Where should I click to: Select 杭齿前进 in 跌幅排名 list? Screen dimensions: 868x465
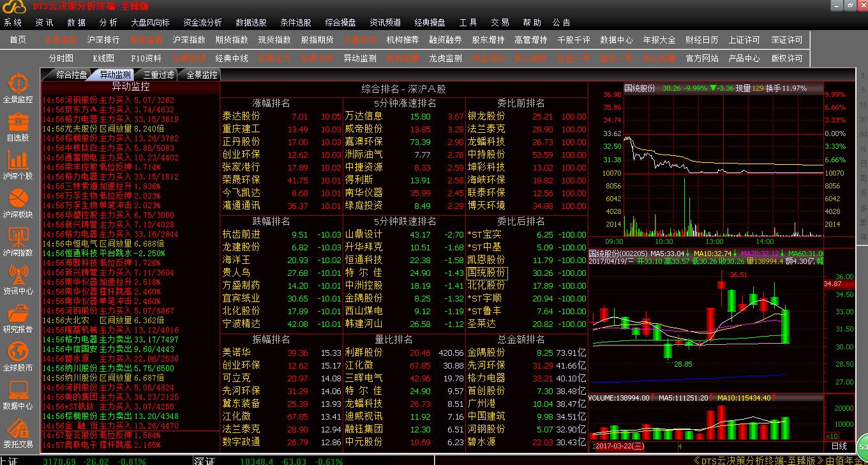(x=241, y=234)
